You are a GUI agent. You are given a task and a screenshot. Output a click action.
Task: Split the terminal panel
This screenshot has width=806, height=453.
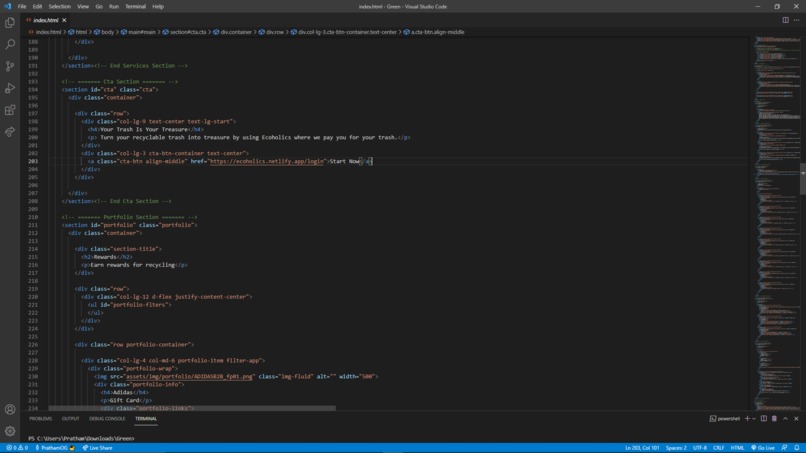[x=764, y=419]
